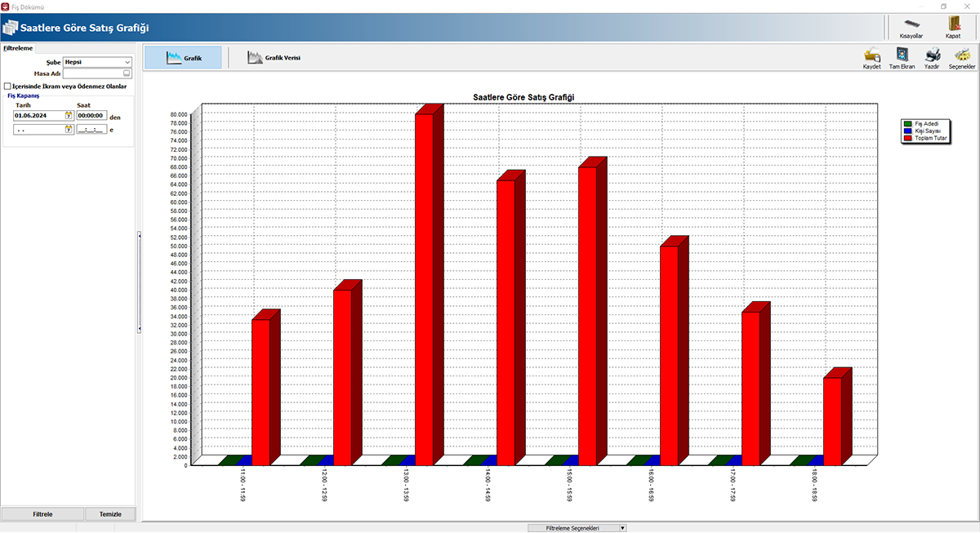Open the Seçenekler options icon
This screenshot has width=980, height=533.
[x=963, y=56]
